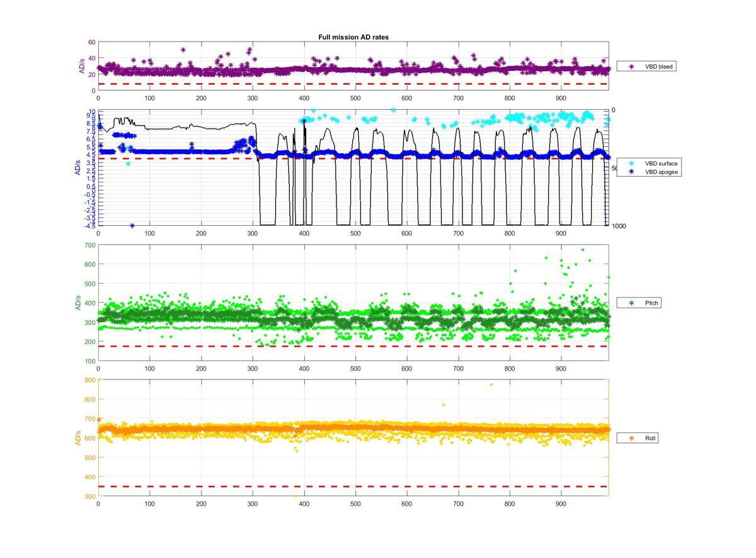The image size is (756, 558).
Task: Click the 1000 tick on the depth right axis
Action: tap(619, 226)
